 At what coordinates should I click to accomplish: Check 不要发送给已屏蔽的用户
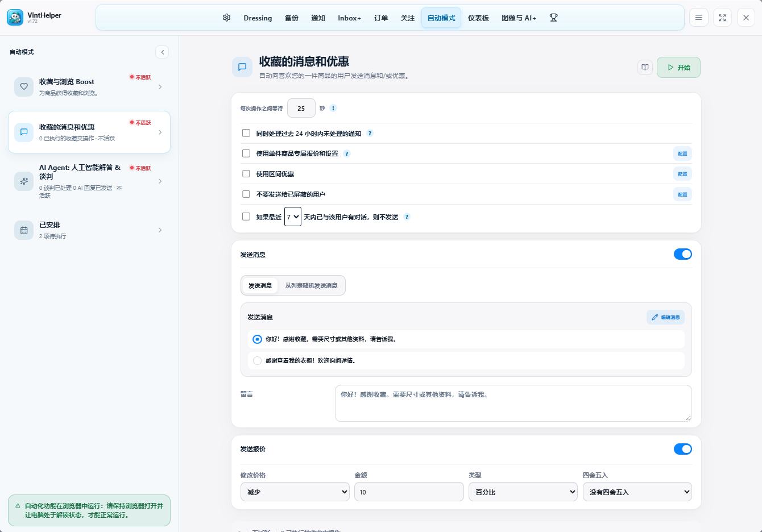tap(246, 194)
